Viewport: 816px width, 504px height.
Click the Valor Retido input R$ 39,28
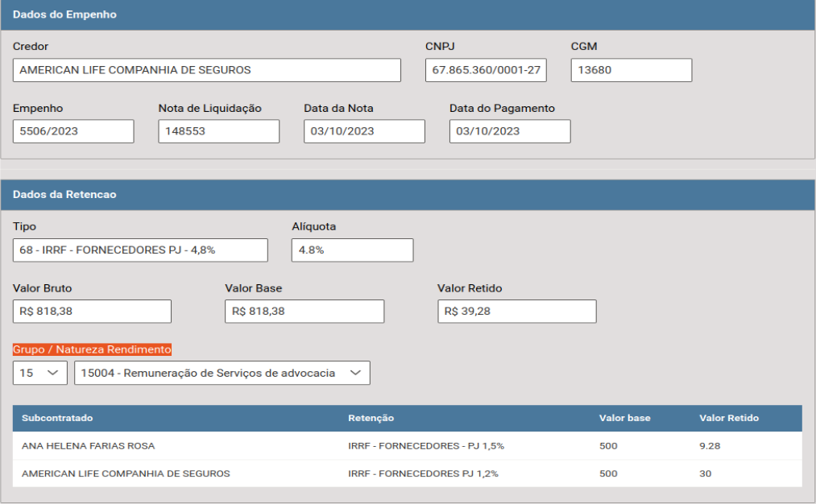tap(516, 312)
